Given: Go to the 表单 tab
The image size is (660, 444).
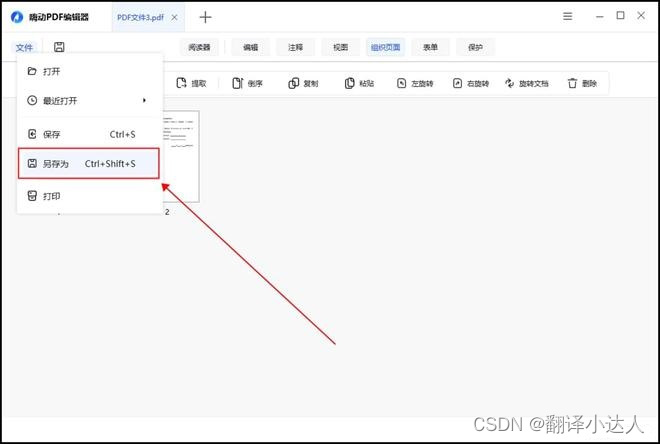Looking at the screenshot, I should [430, 47].
